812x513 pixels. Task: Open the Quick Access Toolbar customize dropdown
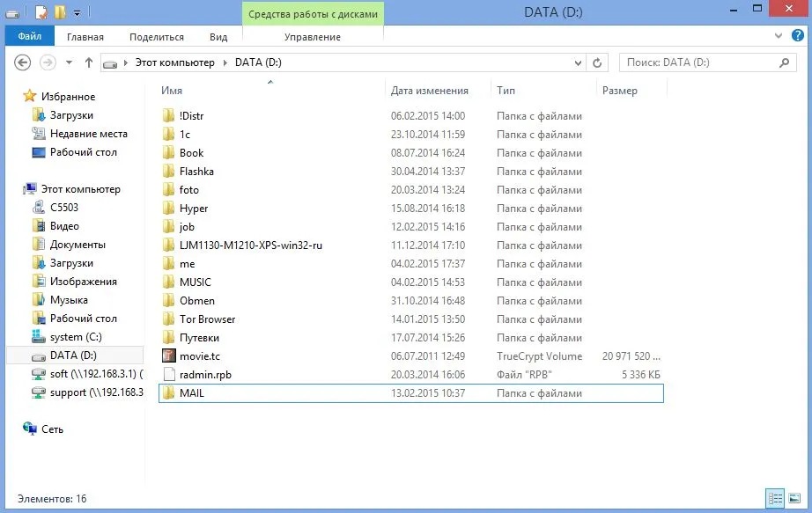[x=77, y=13]
